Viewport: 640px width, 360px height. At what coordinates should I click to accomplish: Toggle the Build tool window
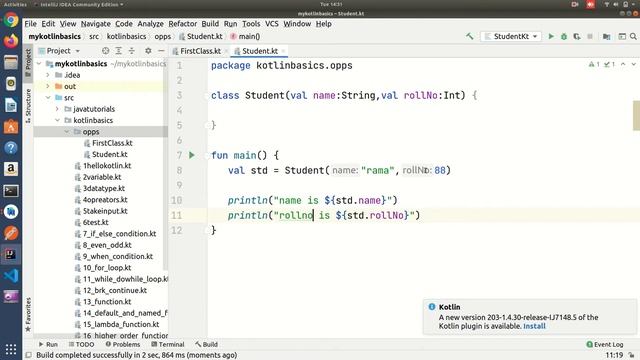(x=206, y=344)
